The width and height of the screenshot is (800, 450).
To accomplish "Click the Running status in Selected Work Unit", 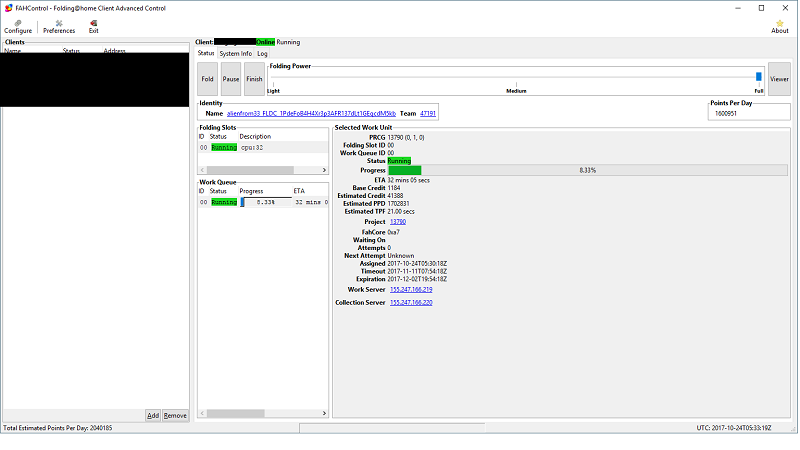I will click(399, 161).
